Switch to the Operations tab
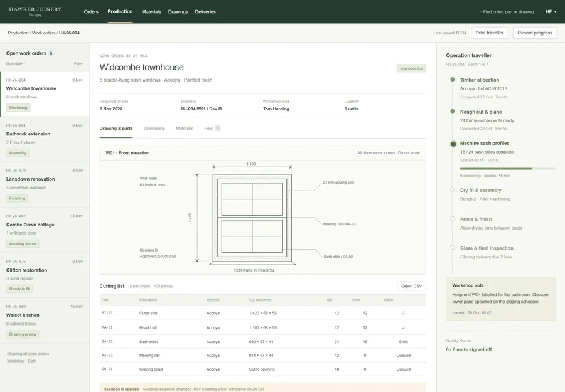This screenshot has width=565, height=392. click(x=154, y=129)
